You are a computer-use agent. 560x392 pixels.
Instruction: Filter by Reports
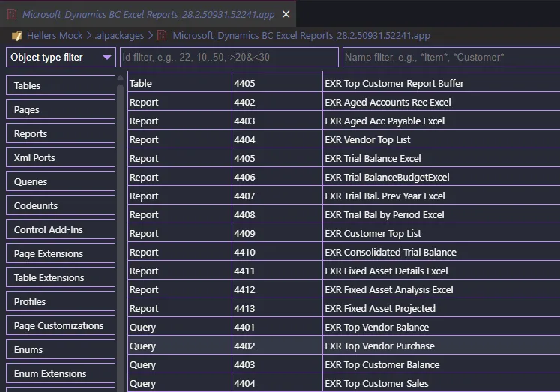point(61,133)
